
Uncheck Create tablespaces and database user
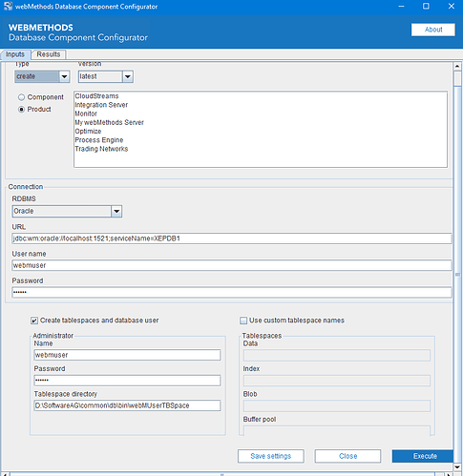(x=34, y=321)
